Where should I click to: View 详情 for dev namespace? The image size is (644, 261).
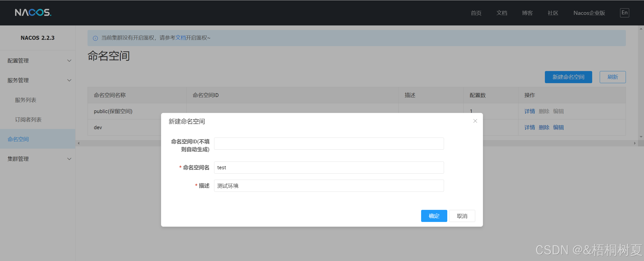530,127
